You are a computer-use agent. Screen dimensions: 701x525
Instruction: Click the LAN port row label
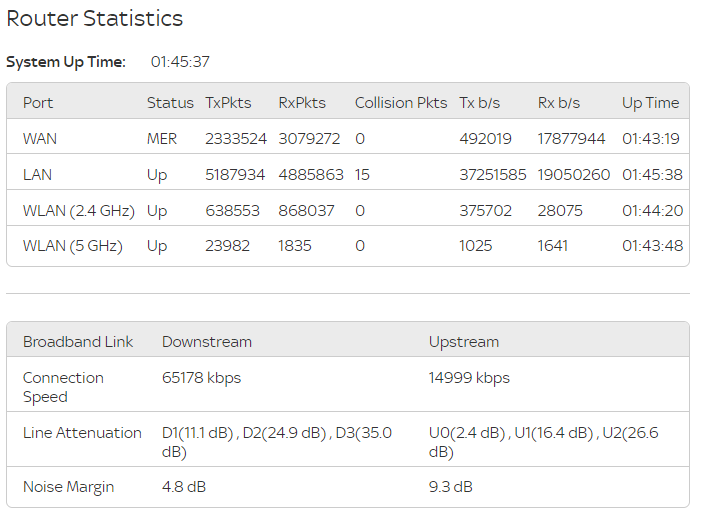click(x=38, y=175)
